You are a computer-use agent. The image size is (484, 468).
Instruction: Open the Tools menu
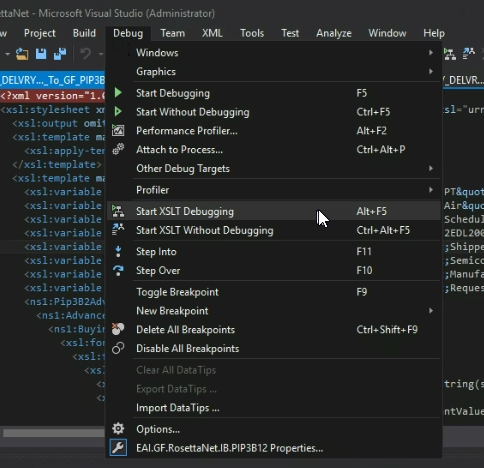[252, 33]
